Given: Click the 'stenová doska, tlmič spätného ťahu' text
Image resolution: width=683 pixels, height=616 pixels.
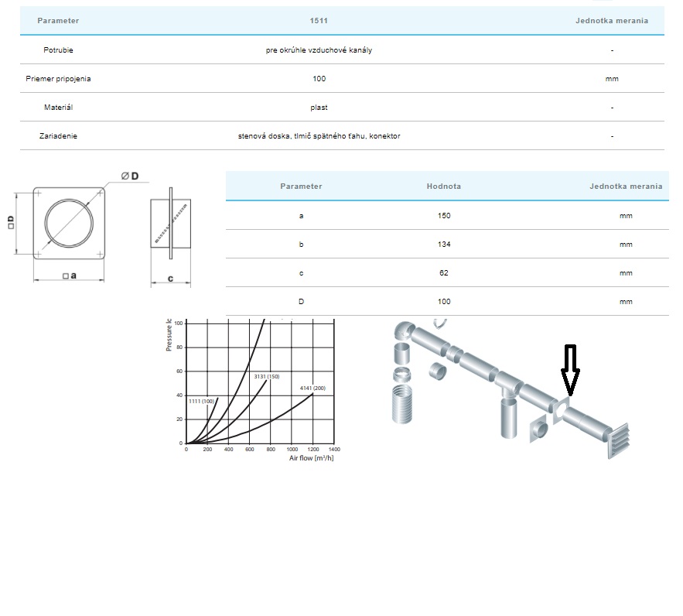Looking at the screenshot, I should (319, 136).
